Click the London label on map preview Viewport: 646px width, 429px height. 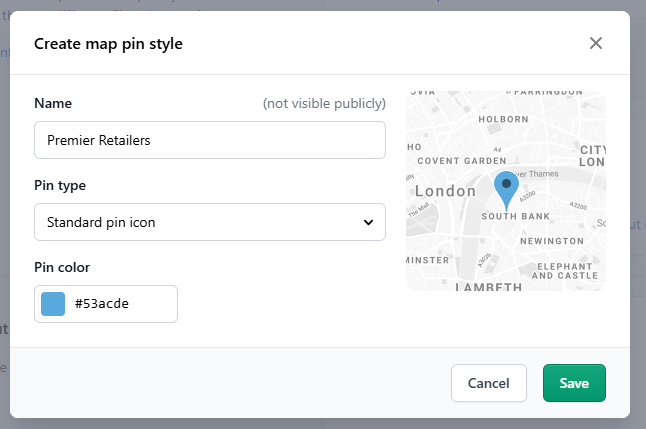[445, 191]
